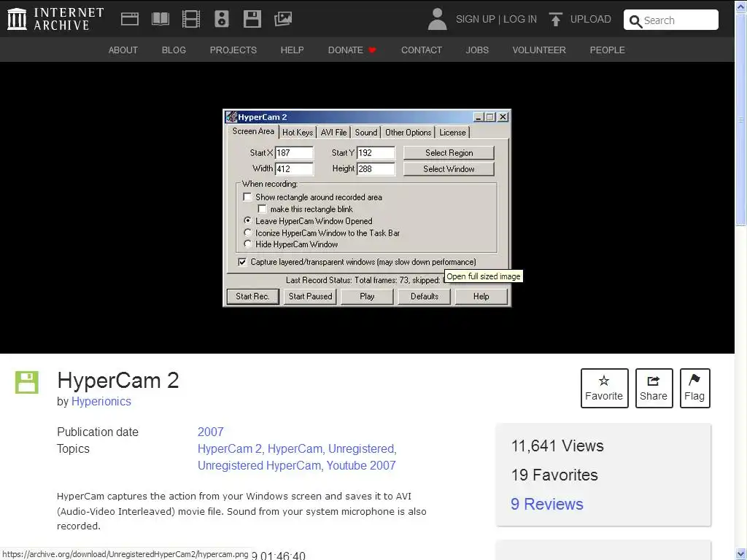Switch to the Hot Keys tab

click(x=298, y=133)
